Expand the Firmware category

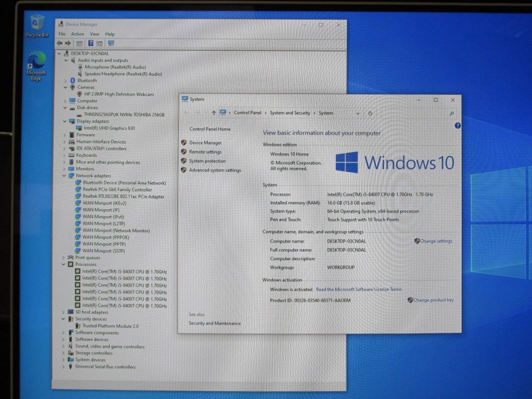click(x=65, y=135)
